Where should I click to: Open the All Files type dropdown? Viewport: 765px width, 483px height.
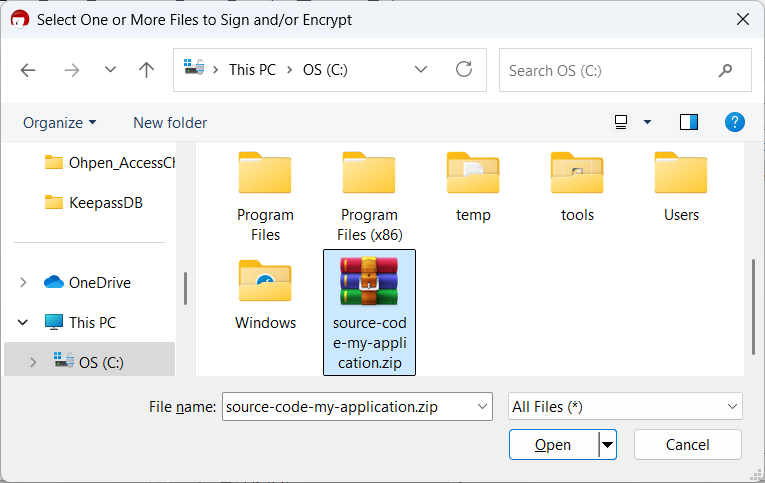coord(625,407)
